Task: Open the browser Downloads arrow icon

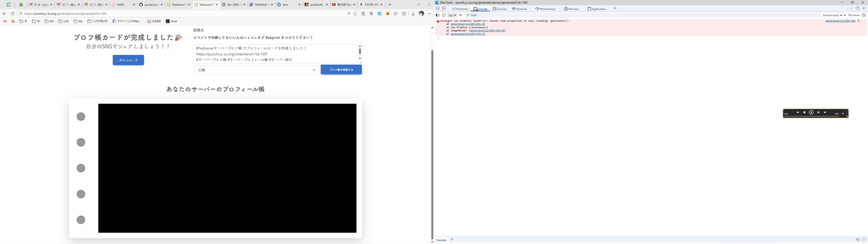Action: pyautogui.click(x=413, y=14)
